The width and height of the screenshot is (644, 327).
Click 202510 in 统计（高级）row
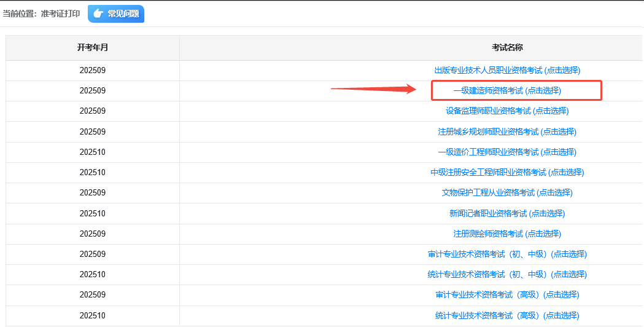pyautogui.click(x=93, y=315)
